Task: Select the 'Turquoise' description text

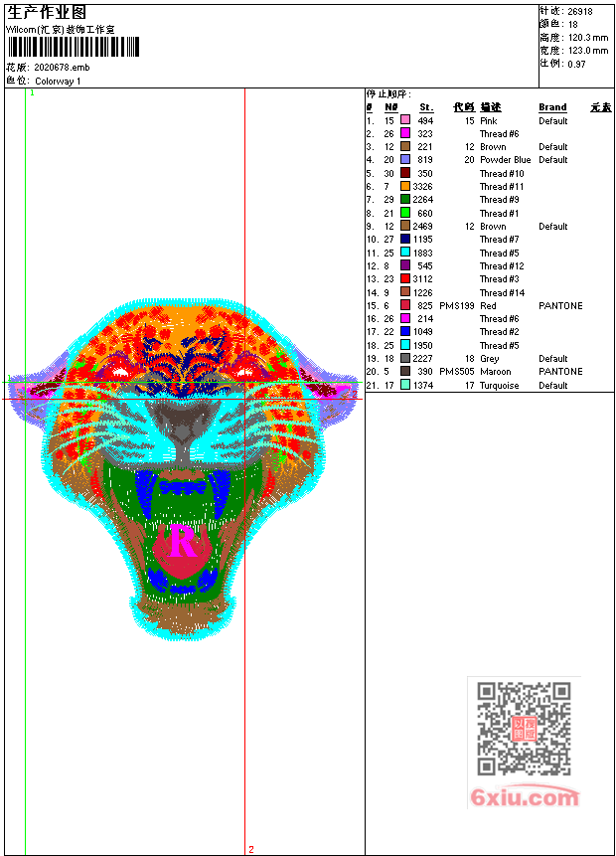Action: pyautogui.click(x=499, y=385)
